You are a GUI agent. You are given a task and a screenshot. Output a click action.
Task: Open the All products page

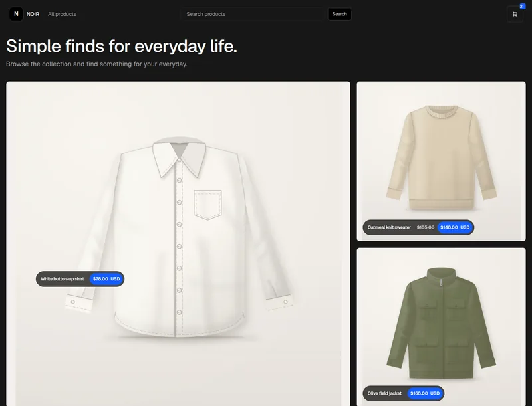(62, 14)
